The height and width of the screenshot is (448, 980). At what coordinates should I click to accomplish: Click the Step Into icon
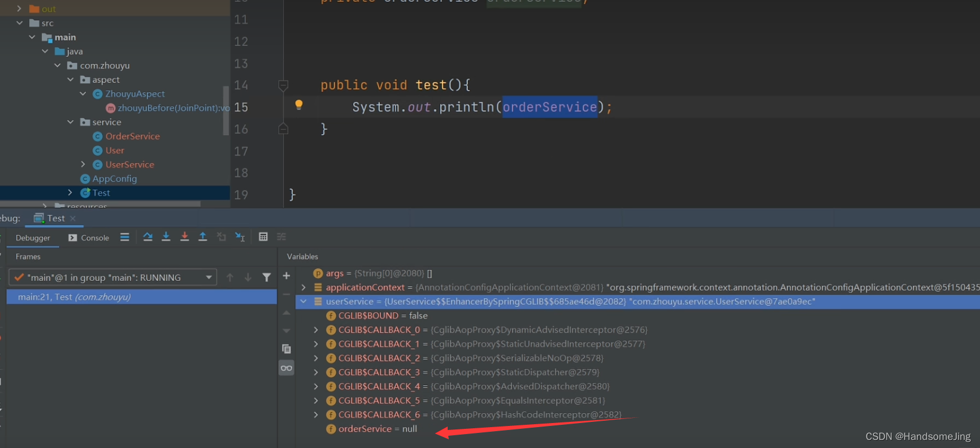point(166,237)
